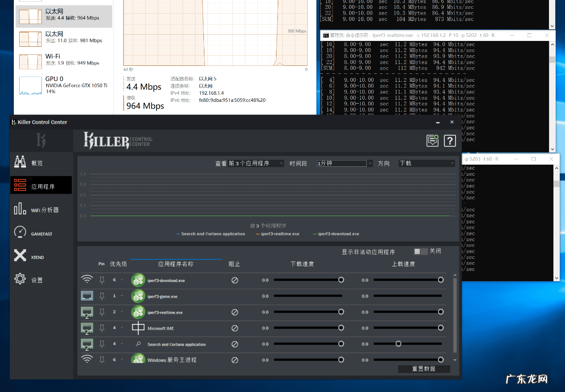Open the notifications icon beside help
This screenshot has height=392, width=565.
pos(432,141)
